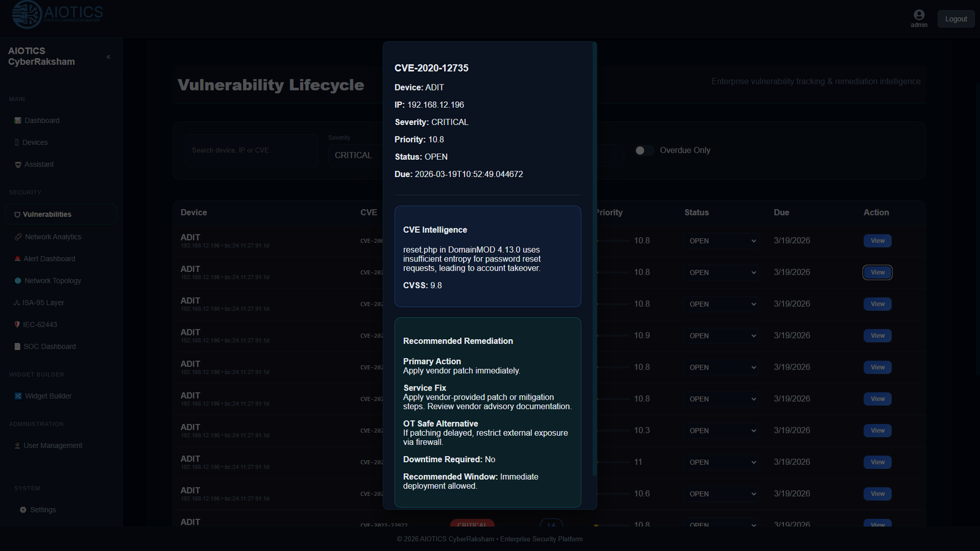Click the Devices sidebar icon
Screen dimensions: 980x551
click(17, 143)
